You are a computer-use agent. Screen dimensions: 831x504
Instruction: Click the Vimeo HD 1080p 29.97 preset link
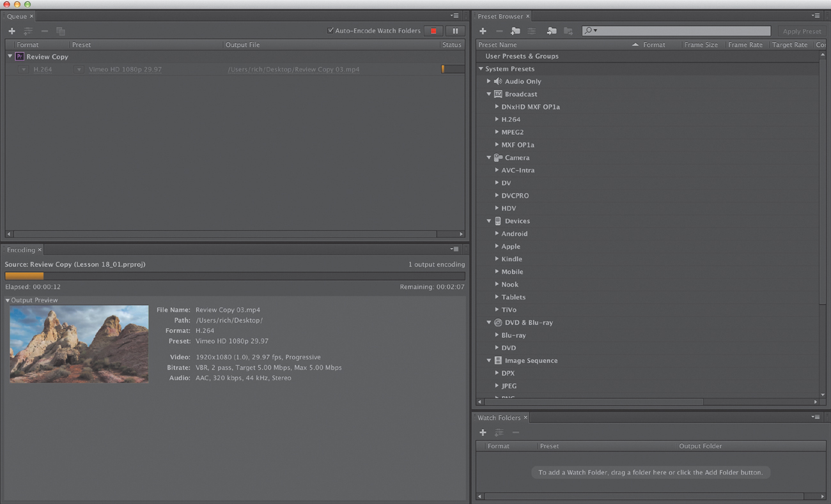[125, 69]
